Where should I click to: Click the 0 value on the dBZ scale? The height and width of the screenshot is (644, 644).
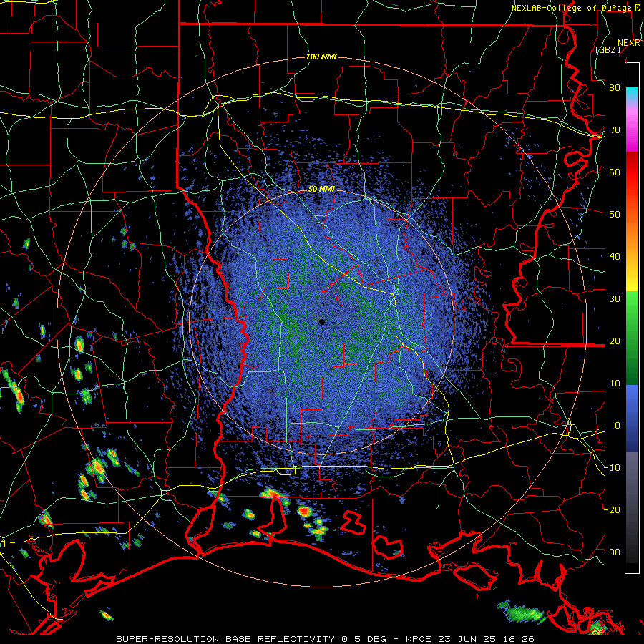pyautogui.click(x=618, y=426)
